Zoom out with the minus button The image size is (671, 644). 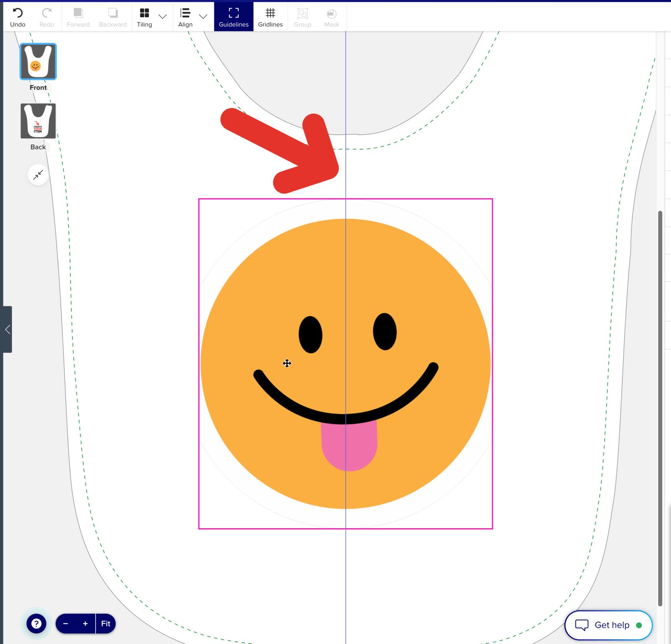65,623
